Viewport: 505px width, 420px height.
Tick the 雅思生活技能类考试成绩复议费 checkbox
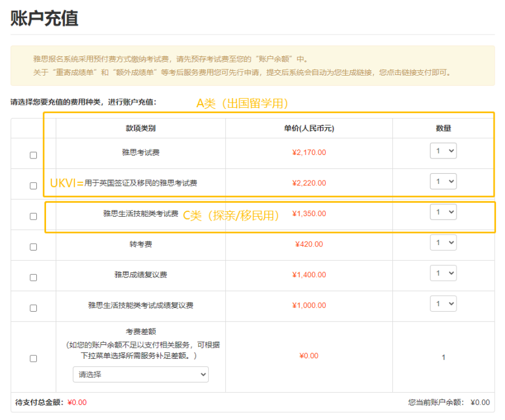coord(33,308)
